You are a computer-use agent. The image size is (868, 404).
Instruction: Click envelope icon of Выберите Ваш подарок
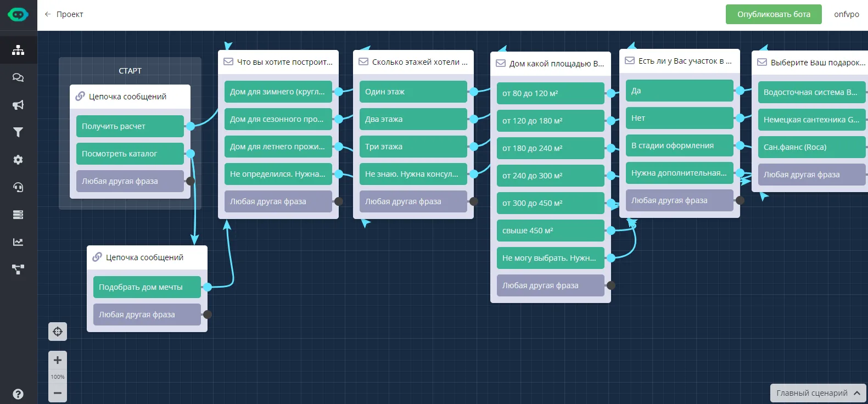[x=762, y=63]
